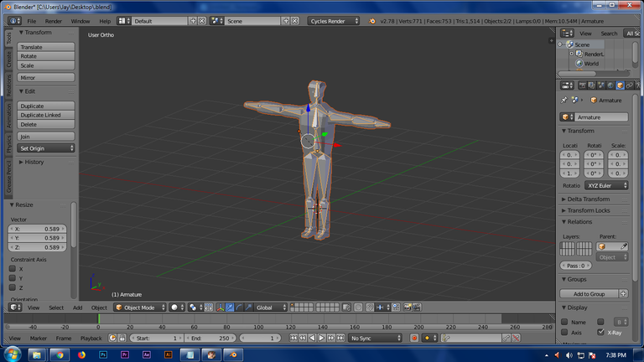This screenshot has height=362, width=644.
Task: Select the translate manipulator arrow icon
Action: (x=230, y=308)
